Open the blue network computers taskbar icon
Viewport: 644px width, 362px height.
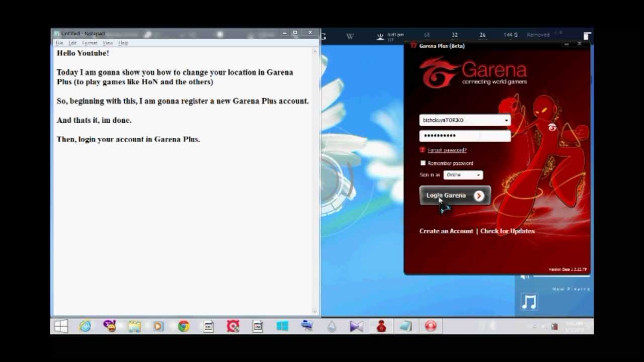coord(307,327)
